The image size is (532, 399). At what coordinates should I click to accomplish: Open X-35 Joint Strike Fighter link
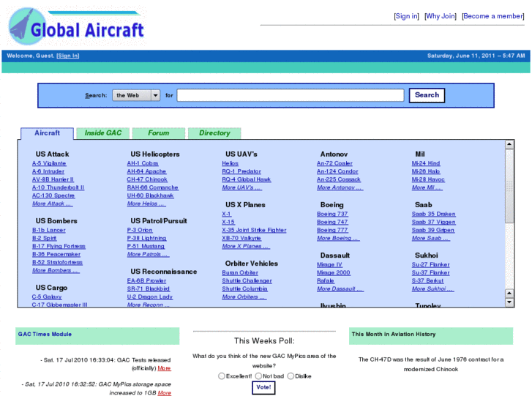[x=254, y=230]
